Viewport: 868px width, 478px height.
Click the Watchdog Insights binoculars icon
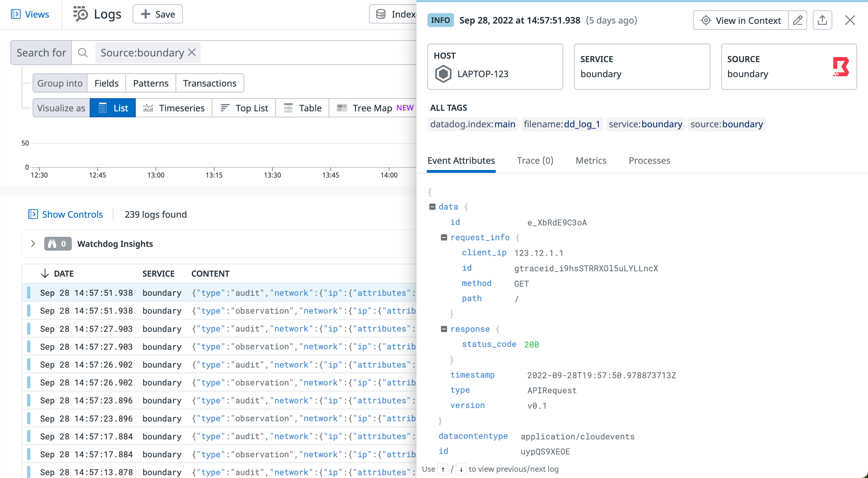click(52, 244)
